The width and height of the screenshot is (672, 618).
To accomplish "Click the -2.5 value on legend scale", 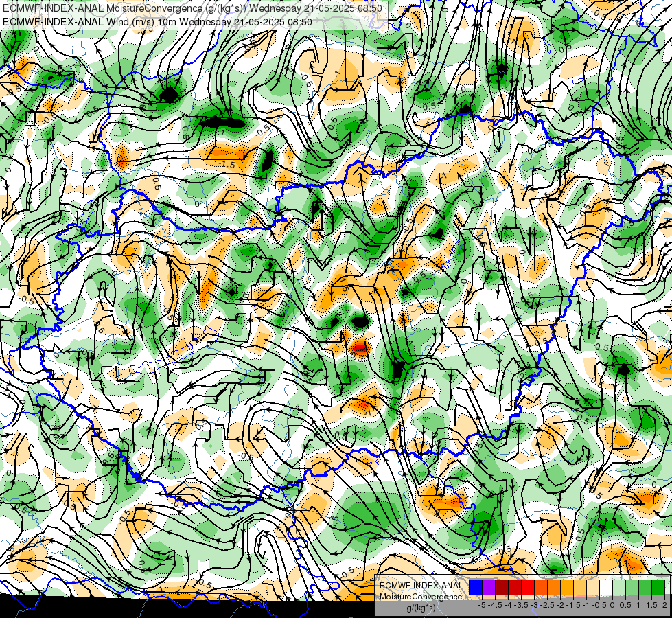I will coord(547,605).
